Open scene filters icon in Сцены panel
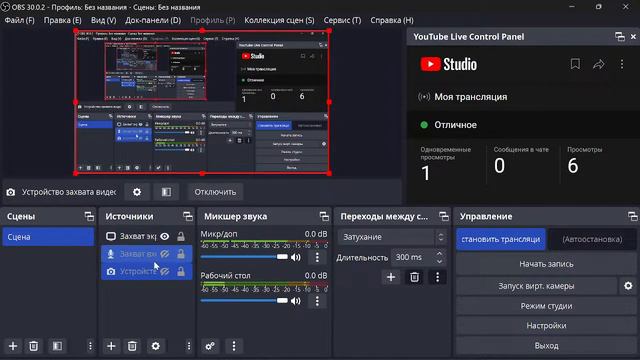 [x=57, y=346]
